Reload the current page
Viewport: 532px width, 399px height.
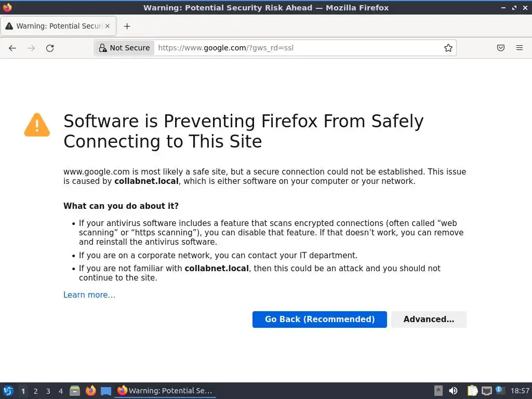click(50, 48)
